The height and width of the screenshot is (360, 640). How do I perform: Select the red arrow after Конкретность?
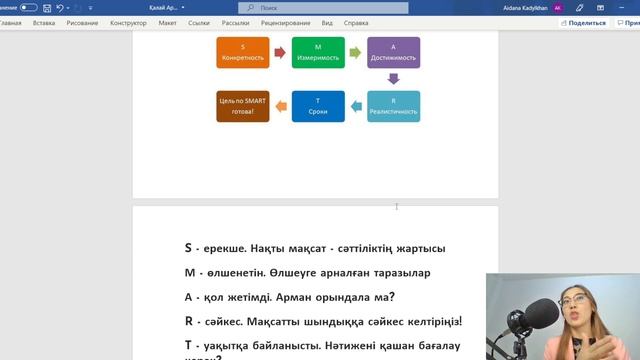pyautogui.click(x=280, y=53)
